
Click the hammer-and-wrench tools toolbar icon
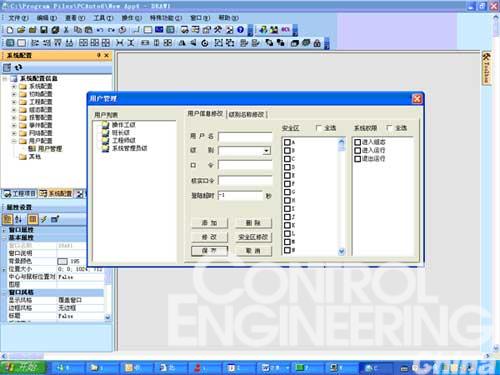(x=218, y=30)
